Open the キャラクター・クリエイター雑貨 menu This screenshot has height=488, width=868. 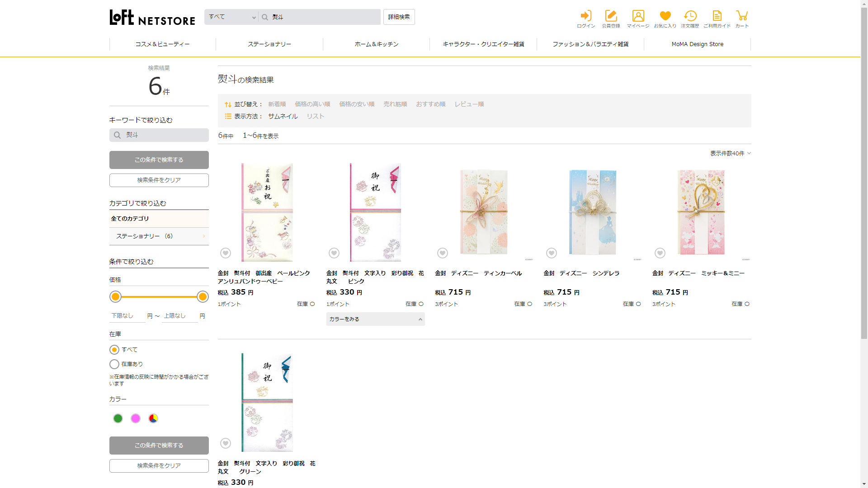[x=483, y=44]
